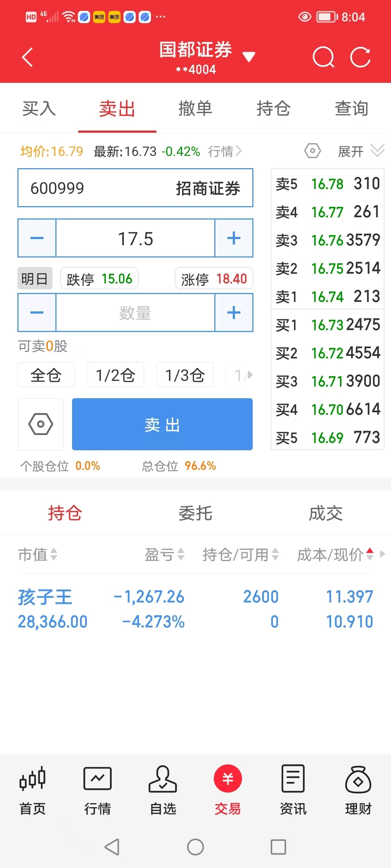Toggle the 明日 option
The height and width of the screenshot is (868, 391).
tap(35, 278)
